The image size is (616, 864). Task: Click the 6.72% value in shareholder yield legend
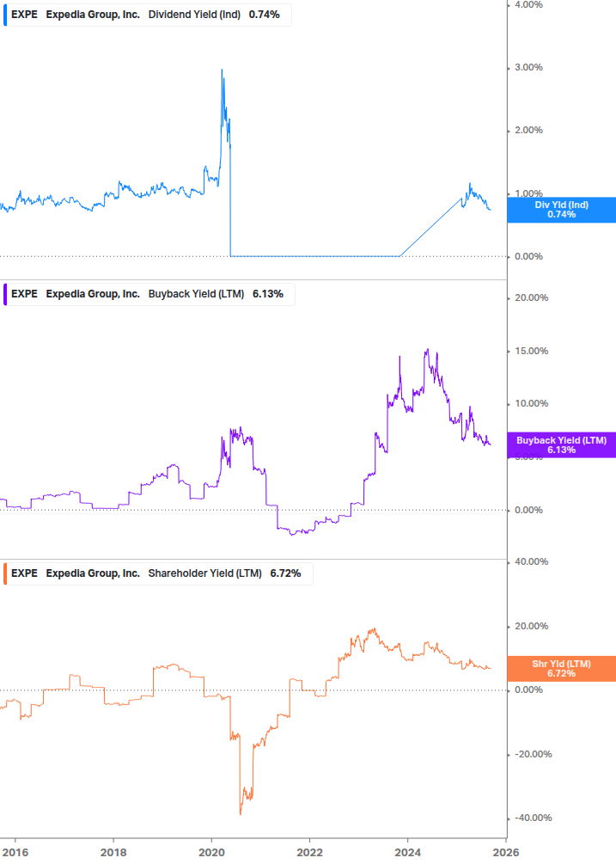point(286,573)
